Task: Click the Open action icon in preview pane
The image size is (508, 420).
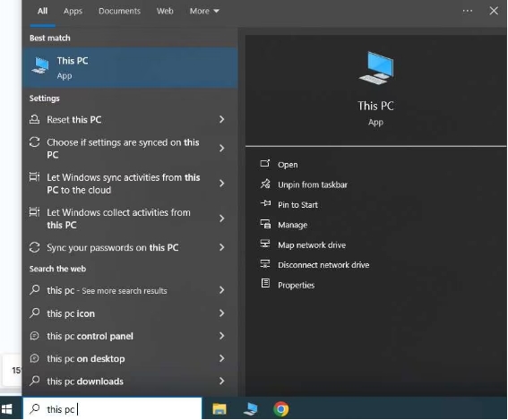Action: (265, 164)
